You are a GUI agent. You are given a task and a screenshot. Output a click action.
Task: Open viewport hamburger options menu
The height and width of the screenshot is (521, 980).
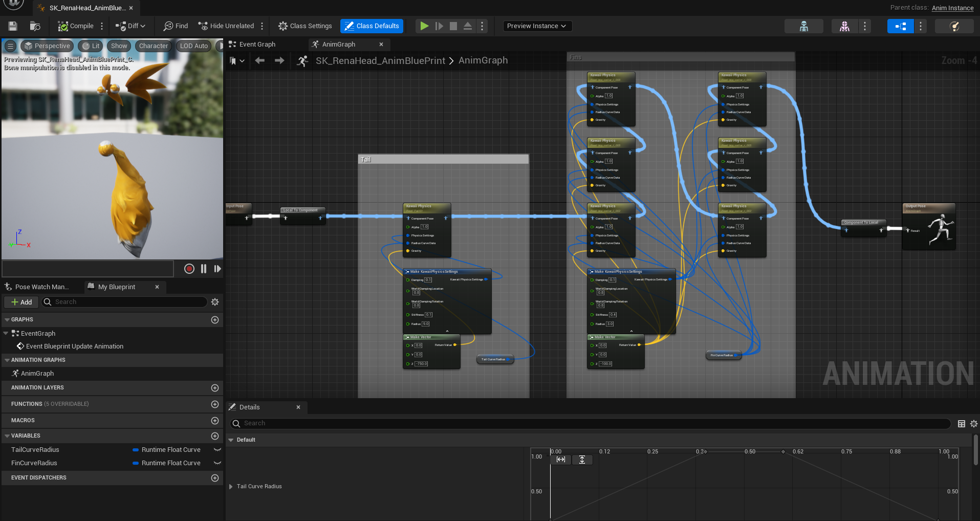pos(10,46)
